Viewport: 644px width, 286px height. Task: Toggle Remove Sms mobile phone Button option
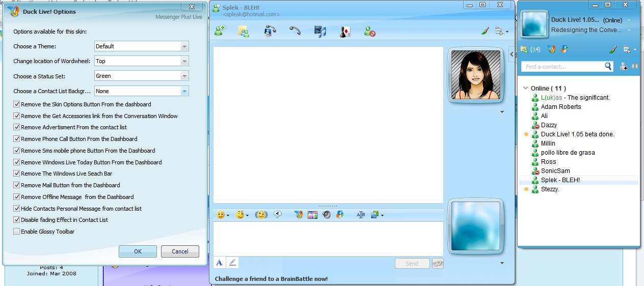click(17, 151)
